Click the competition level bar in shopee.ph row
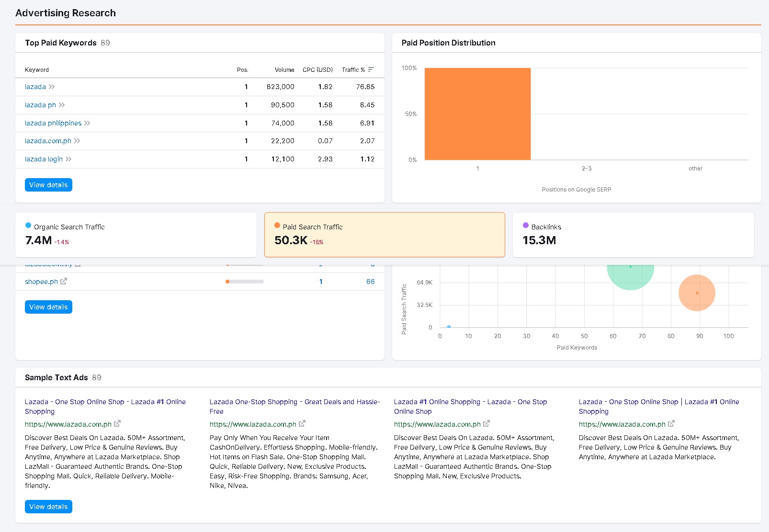This screenshot has width=769, height=532. [245, 282]
